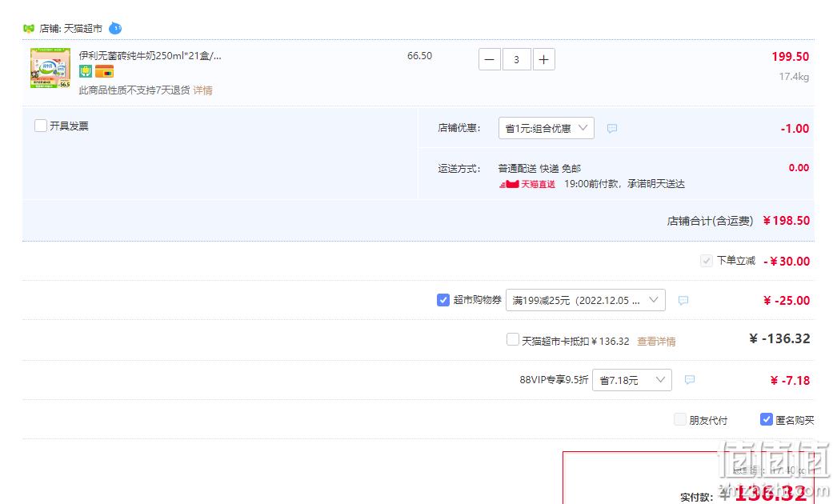
Task: Increase quantity with plus button
Action: (x=543, y=59)
